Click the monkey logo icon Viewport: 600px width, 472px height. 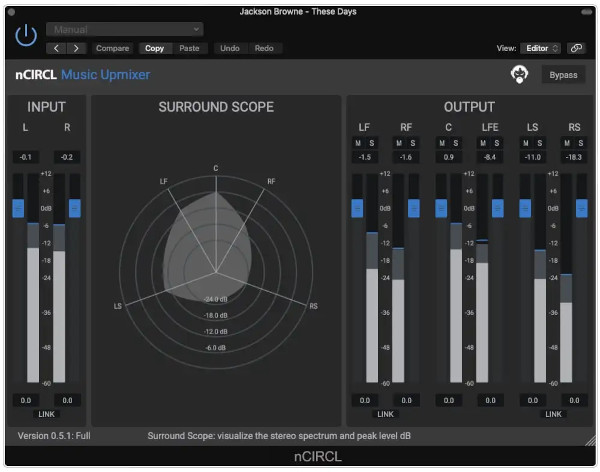coord(519,74)
